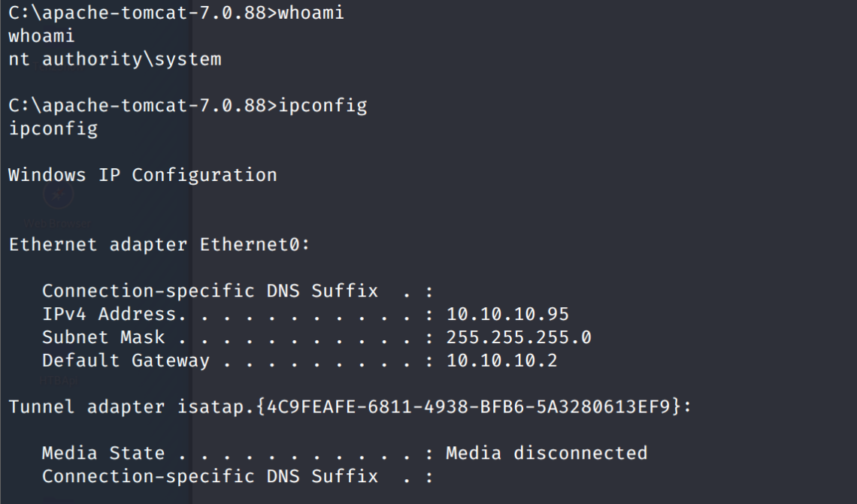The image size is (857, 504).
Task: Click the echoed 'whoami' output line
Action: click(x=41, y=36)
